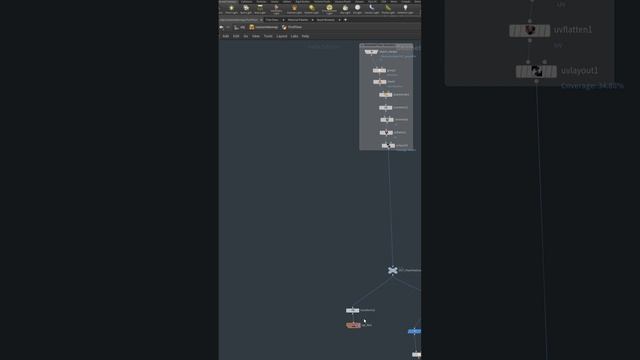Select the Portal Light shelf tool

(388, 9)
